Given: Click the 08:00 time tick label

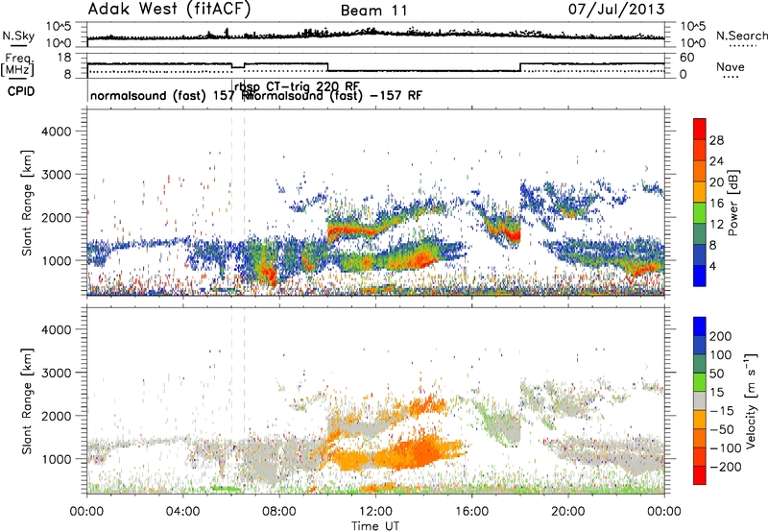Looking at the screenshot, I should pyautogui.click(x=279, y=512).
